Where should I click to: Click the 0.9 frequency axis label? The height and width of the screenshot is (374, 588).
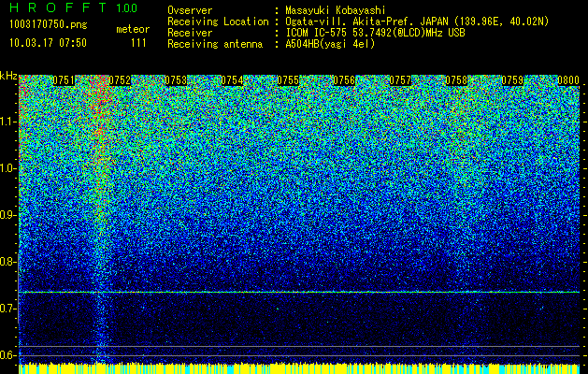click(8, 215)
